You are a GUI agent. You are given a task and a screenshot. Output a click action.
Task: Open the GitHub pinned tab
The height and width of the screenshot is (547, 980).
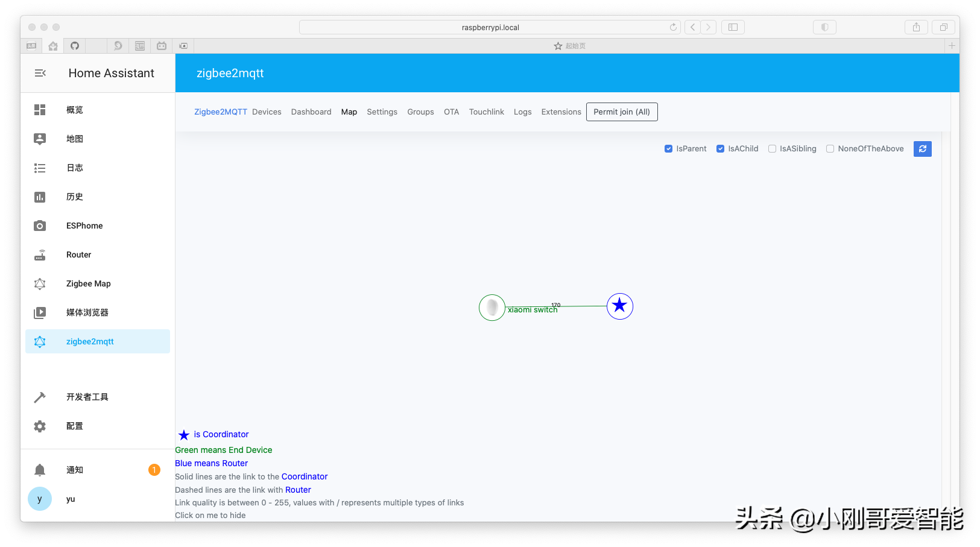coord(75,46)
